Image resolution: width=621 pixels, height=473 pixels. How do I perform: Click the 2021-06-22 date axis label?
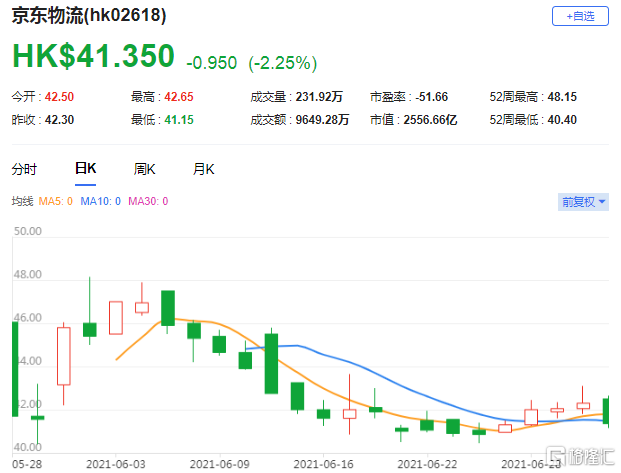427,464
